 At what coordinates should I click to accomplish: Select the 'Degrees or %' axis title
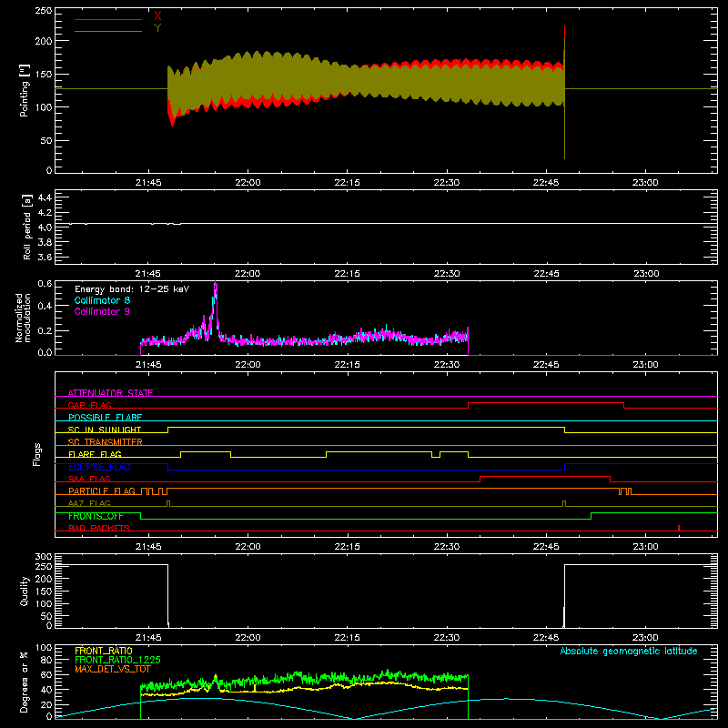tap(25, 682)
